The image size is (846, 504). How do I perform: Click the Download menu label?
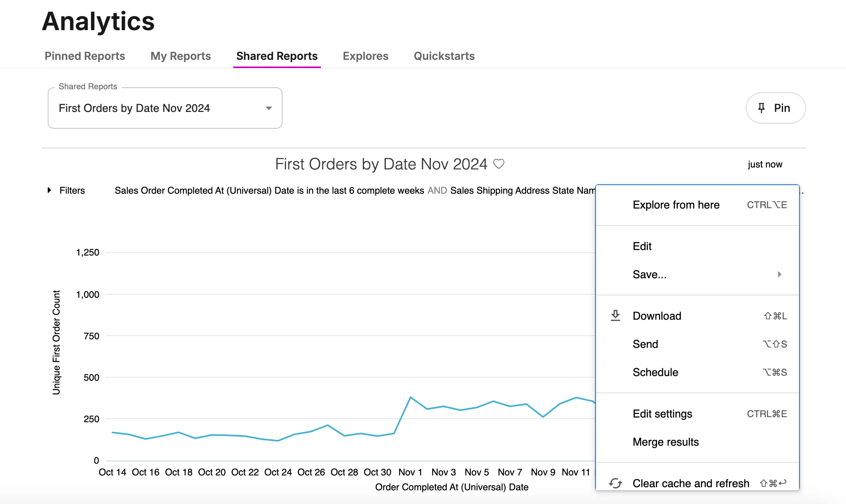657,316
